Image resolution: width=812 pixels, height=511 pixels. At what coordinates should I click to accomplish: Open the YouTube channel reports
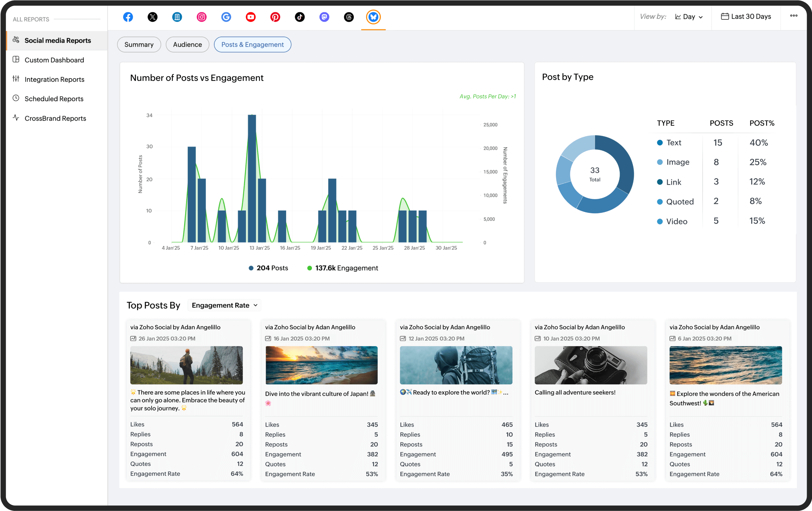[x=250, y=17]
